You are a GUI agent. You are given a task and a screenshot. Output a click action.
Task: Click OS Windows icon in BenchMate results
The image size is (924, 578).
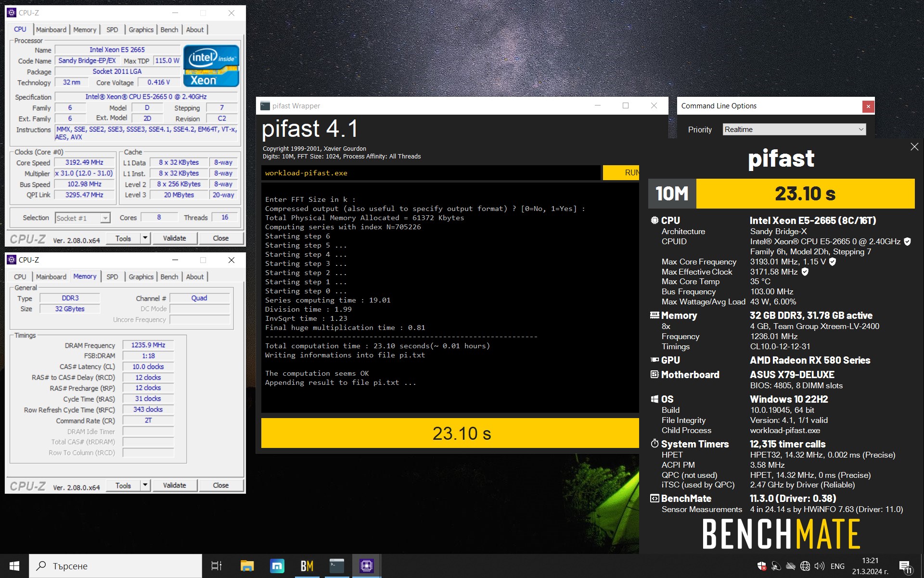pyautogui.click(x=654, y=399)
